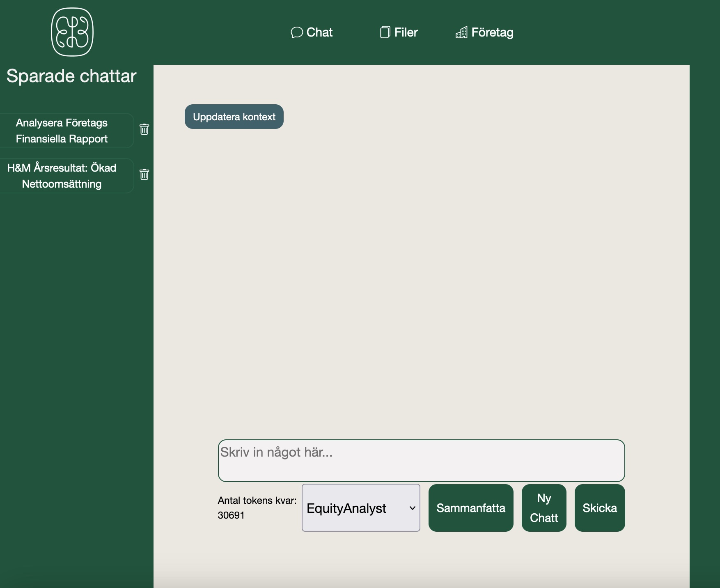
Task: Switch to the Företag tab
Action: (484, 32)
